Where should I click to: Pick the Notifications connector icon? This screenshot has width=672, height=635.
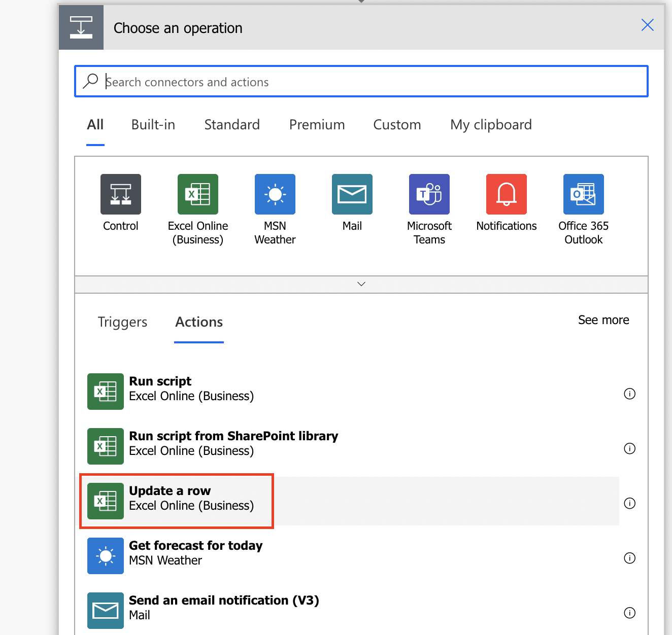click(x=507, y=194)
